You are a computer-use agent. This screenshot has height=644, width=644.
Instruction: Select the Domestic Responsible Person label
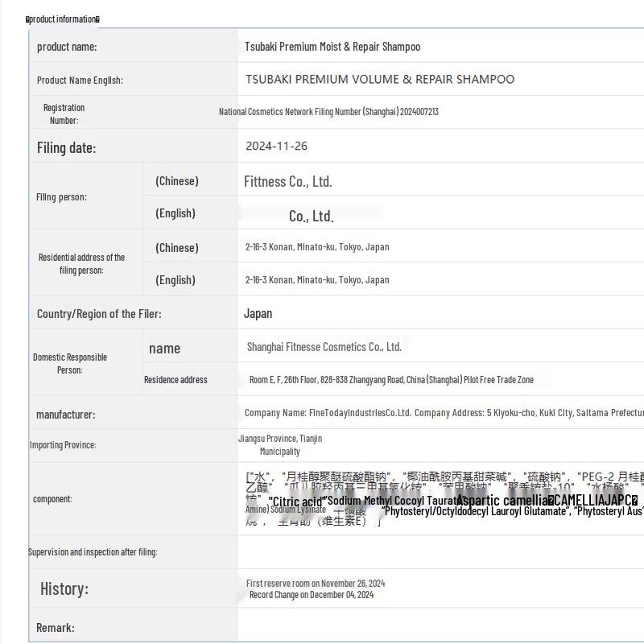69,363
